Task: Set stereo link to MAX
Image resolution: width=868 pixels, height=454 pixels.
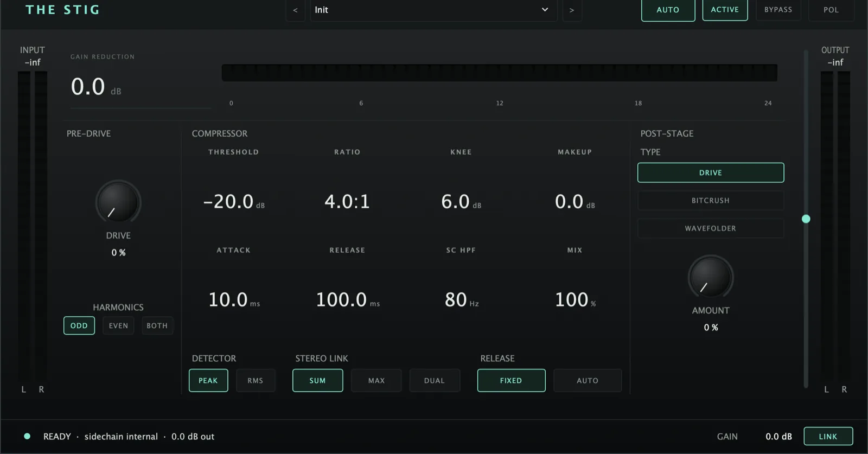Action: pyautogui.click(x=376, y=380)
